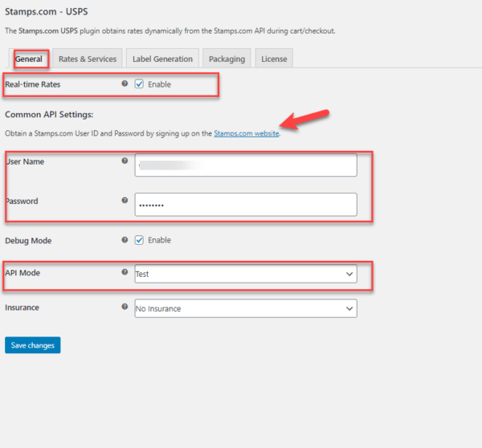
Task: Click the User Name label text
Action: [x=25, y=161]
